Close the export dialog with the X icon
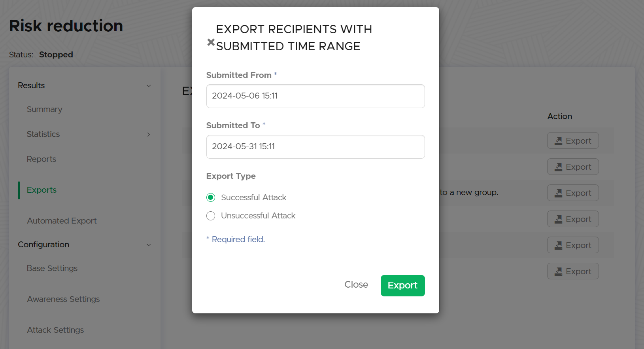The image size is (644, 349). coord(211,42)
